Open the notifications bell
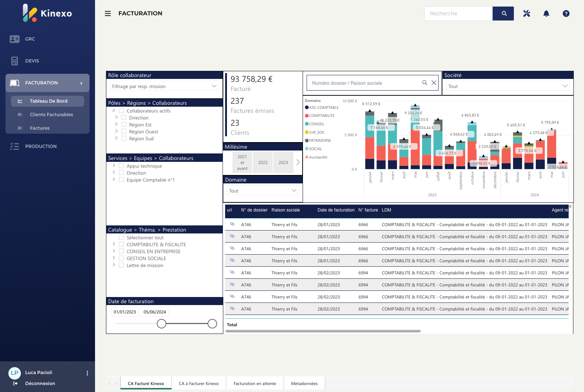 click(x=546, y=14)
